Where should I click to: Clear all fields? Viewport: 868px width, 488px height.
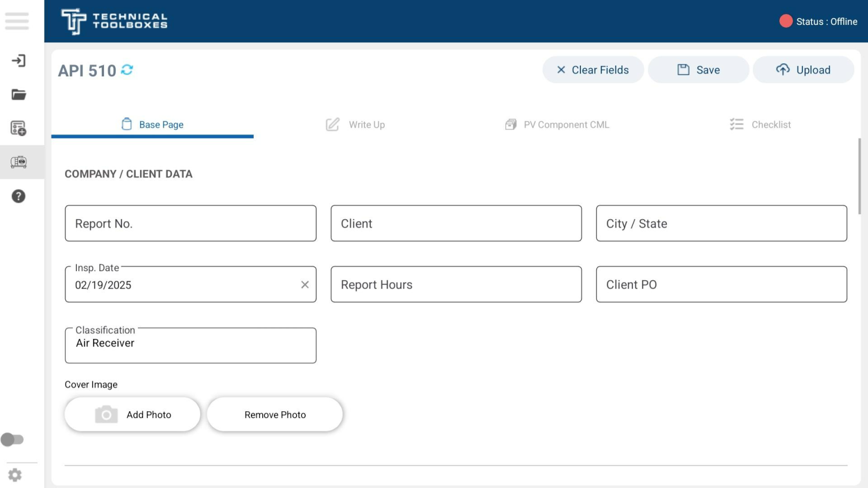(593, 69)
